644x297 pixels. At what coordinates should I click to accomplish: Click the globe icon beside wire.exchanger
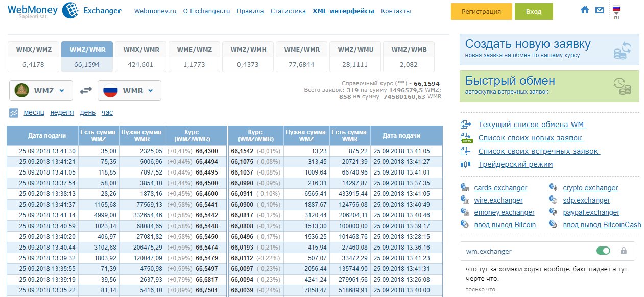465,200
